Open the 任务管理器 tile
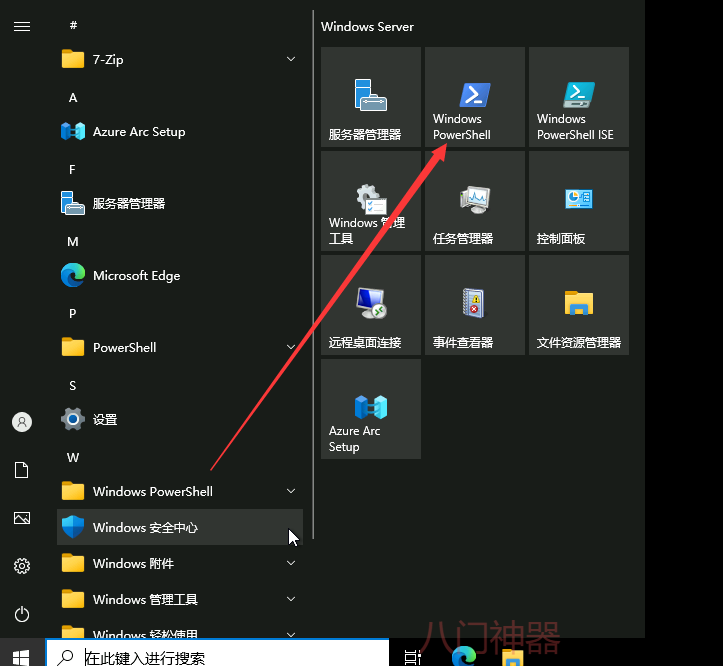The height and width of the screenshot is (666, 723). pos(474,201)
